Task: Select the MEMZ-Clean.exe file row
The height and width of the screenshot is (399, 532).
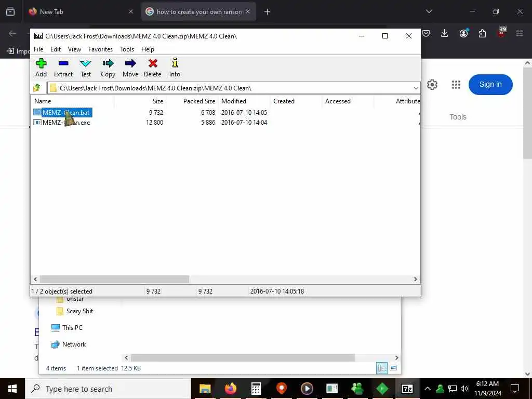Action: (x=62, y=123)
